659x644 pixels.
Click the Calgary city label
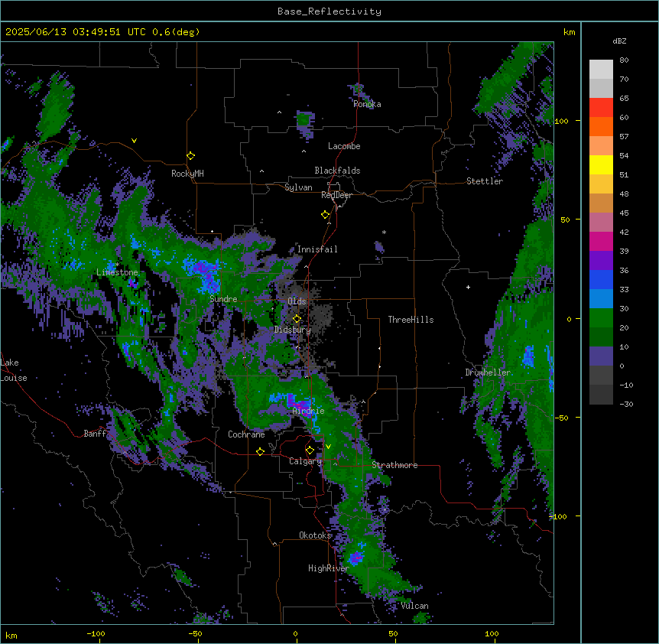(305, 461)
